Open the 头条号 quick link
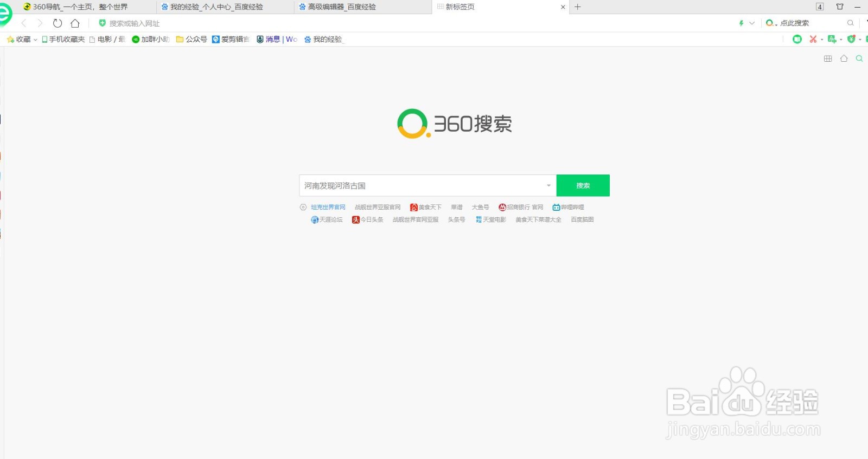 coord(456,219)
